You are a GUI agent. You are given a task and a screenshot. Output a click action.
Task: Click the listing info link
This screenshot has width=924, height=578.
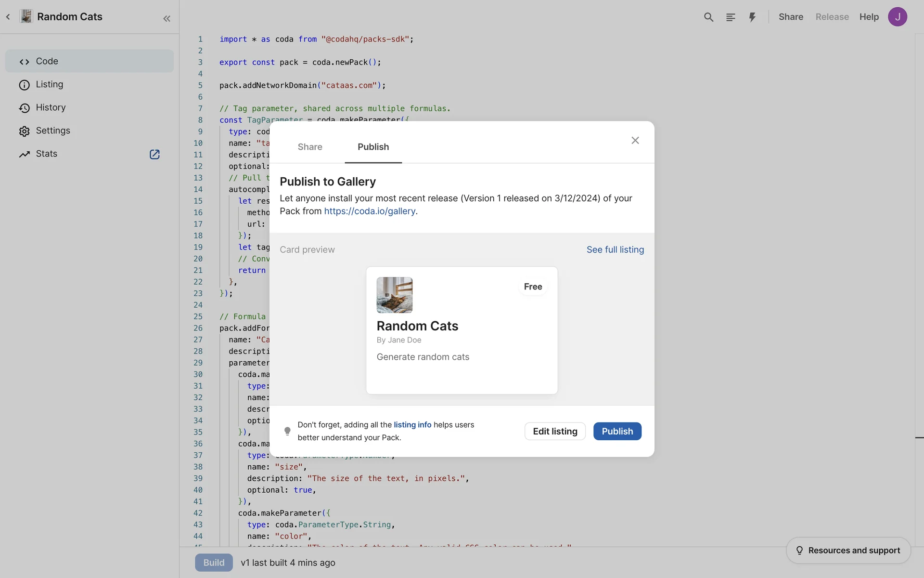coord(412,425)
